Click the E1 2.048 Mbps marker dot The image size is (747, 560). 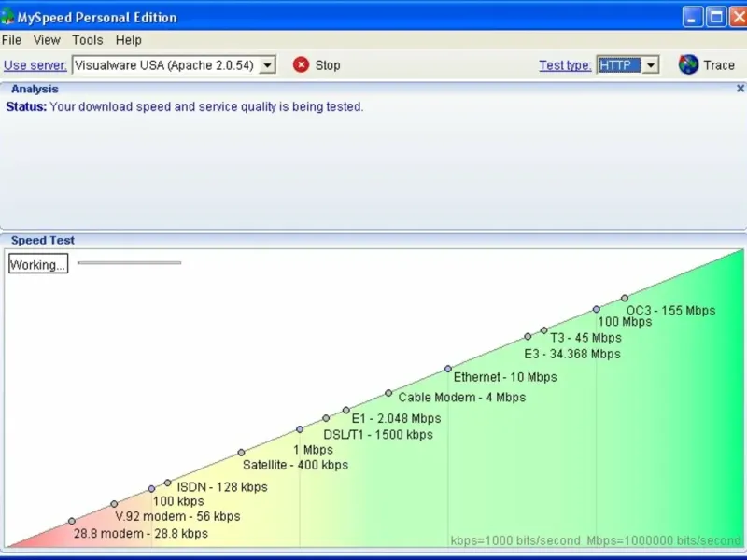coord(346,410)
